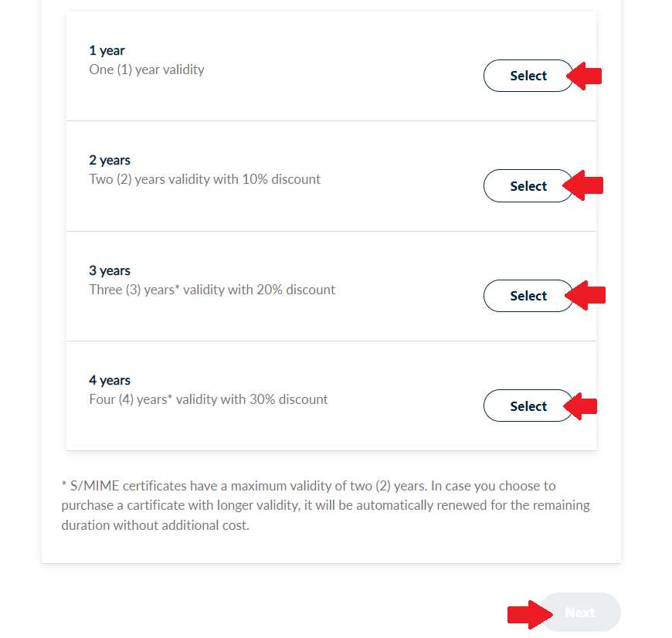Click red arrow beside 2 years Select
This screenshot has width=672, height=638.
(x=586, y=185)
